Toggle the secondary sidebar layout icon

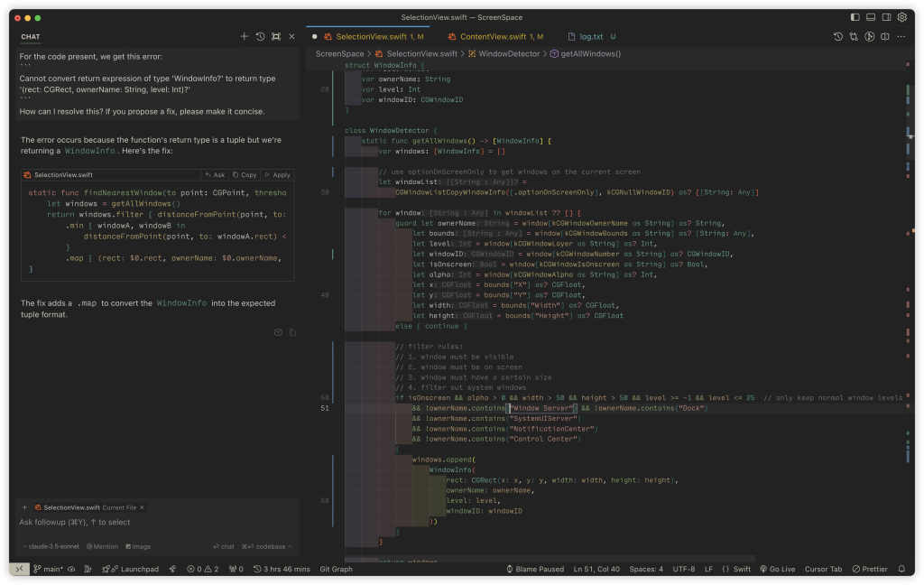[886, 17]
